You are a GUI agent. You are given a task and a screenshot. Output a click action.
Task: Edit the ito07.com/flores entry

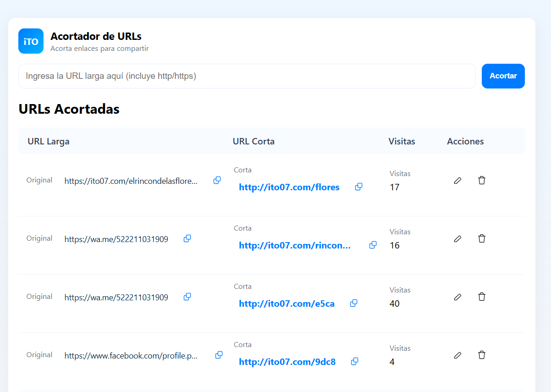[457, 181]
